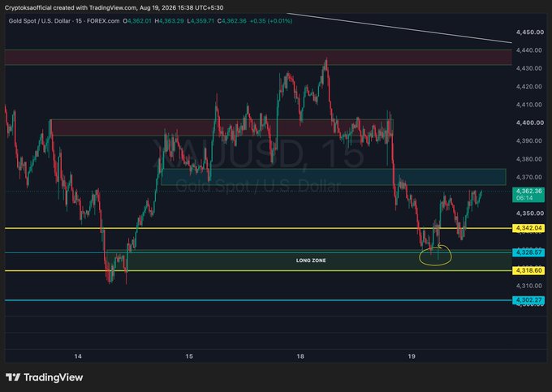Select the white descending trendline
The width and height of the screenshot is (552, 392).
[399, 28]
